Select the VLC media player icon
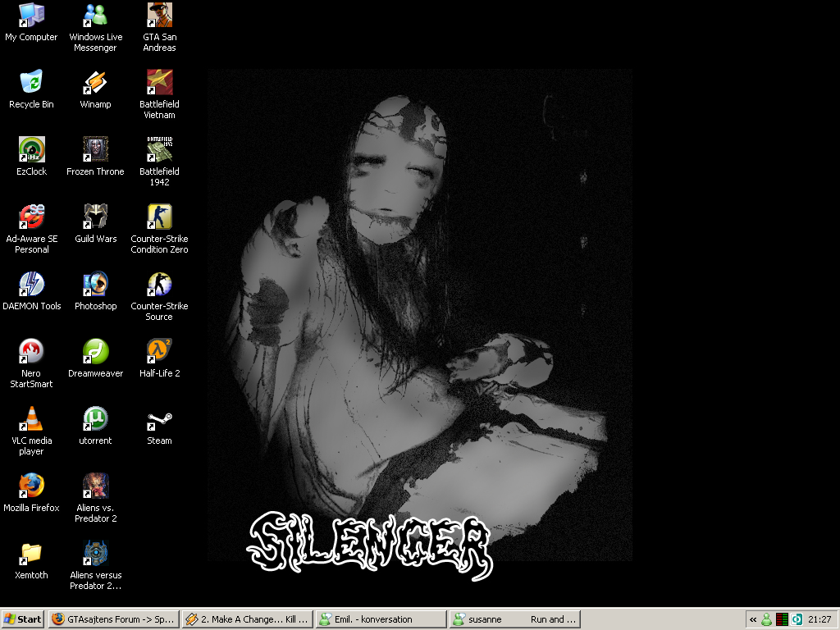Viewport: 840px width, 630px height. pyautogui.click(x=31, y=419)
